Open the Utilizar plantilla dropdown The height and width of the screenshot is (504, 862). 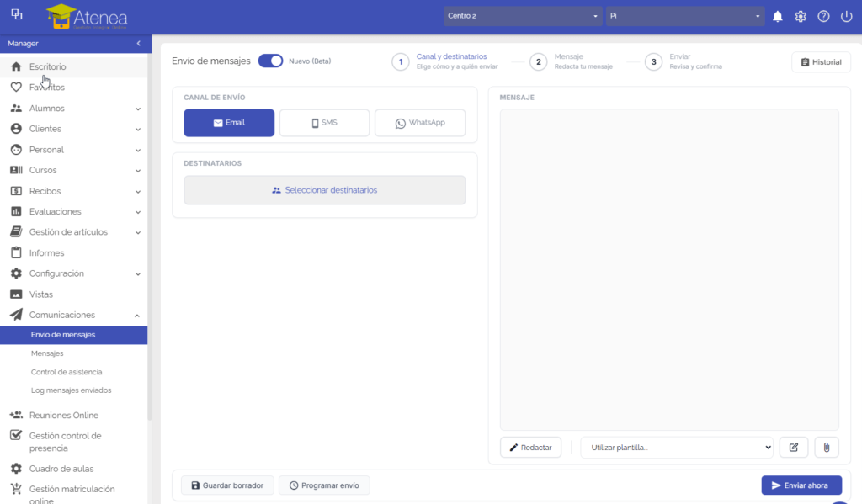click(677, 448)
